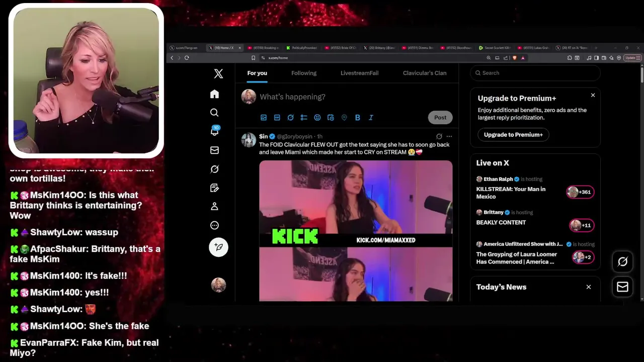Close Today's News panel
This screenshot has width=644, height=362.
[589, 287]
